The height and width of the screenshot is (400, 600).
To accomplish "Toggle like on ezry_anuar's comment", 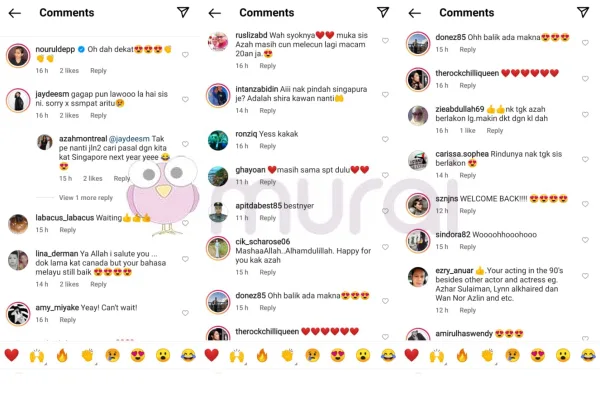I will [585, 276].
